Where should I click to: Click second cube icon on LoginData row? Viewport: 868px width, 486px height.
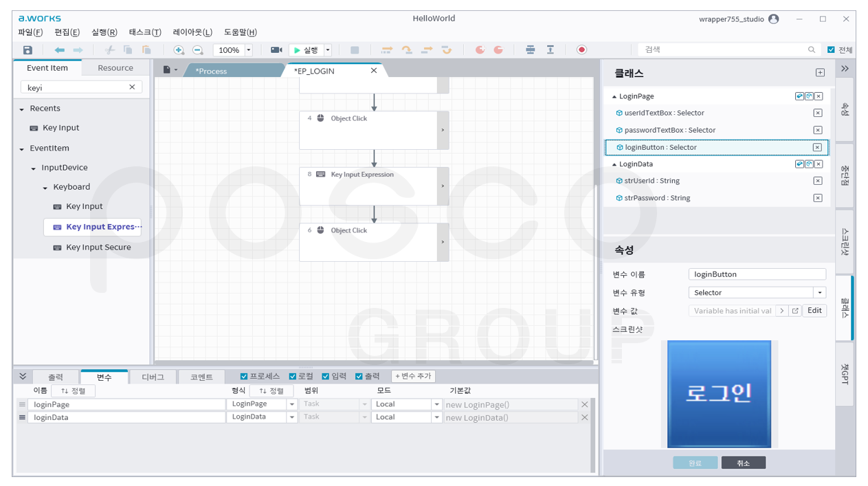(x=809, y=164)
